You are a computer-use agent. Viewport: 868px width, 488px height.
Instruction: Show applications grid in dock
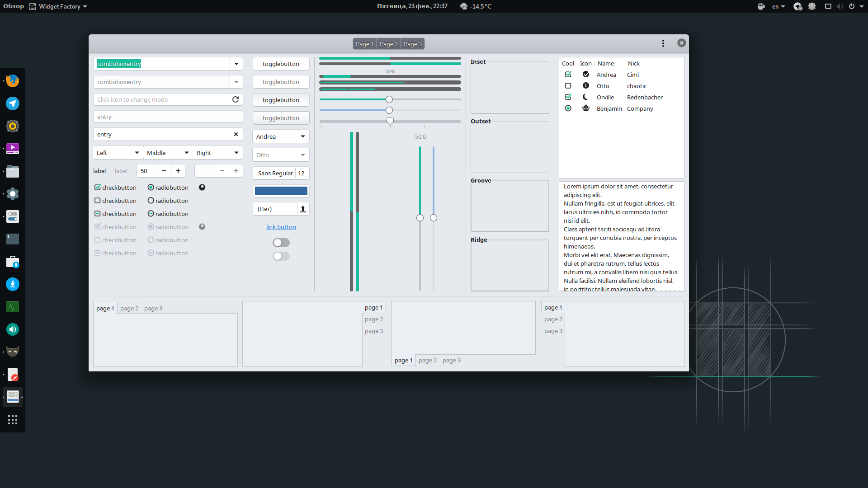click(x=13, y=420)
